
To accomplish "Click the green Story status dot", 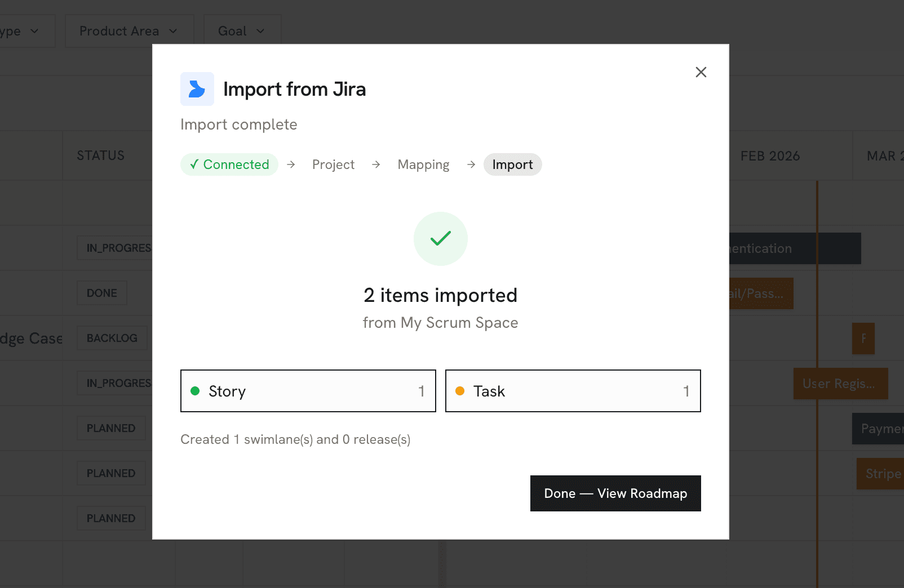I will click(x=195, y=390).
